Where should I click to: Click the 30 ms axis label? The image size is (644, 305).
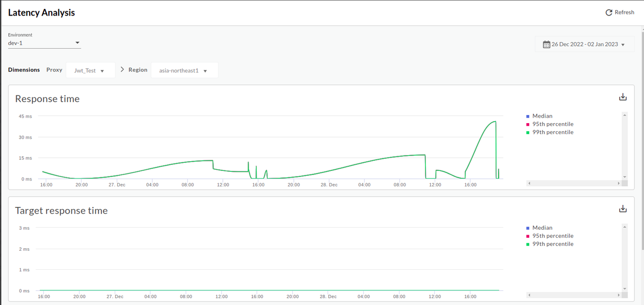coord(26,137)
